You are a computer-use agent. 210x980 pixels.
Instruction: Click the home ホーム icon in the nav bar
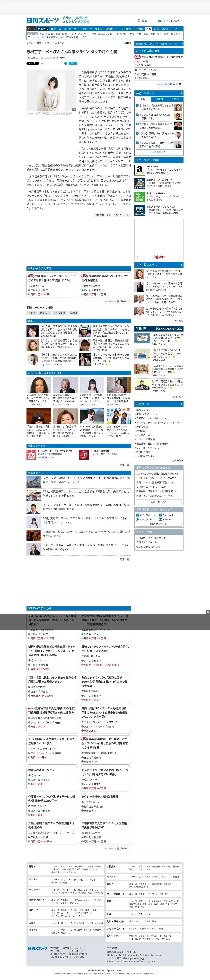coord(31,29)
